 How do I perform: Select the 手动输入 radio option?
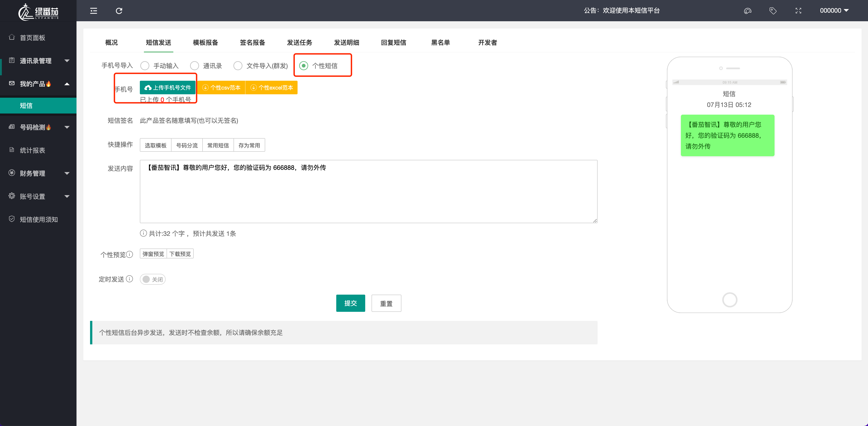click(x=145, y=66)
